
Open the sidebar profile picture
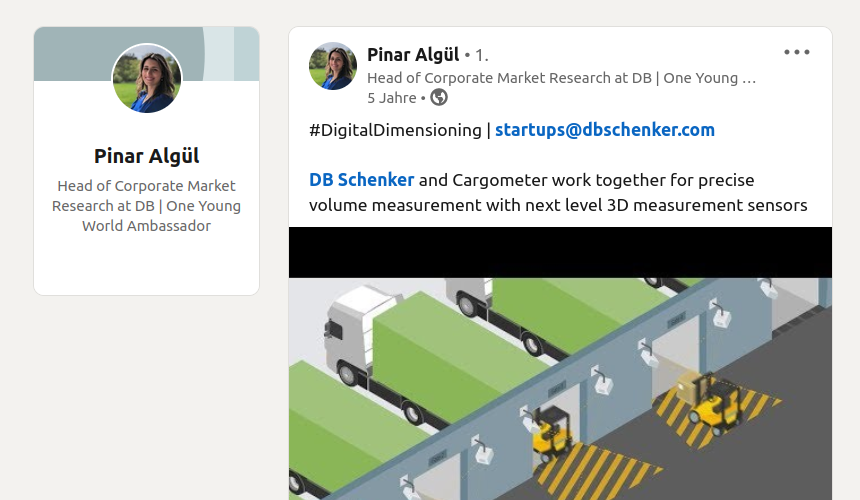(147, 78)
